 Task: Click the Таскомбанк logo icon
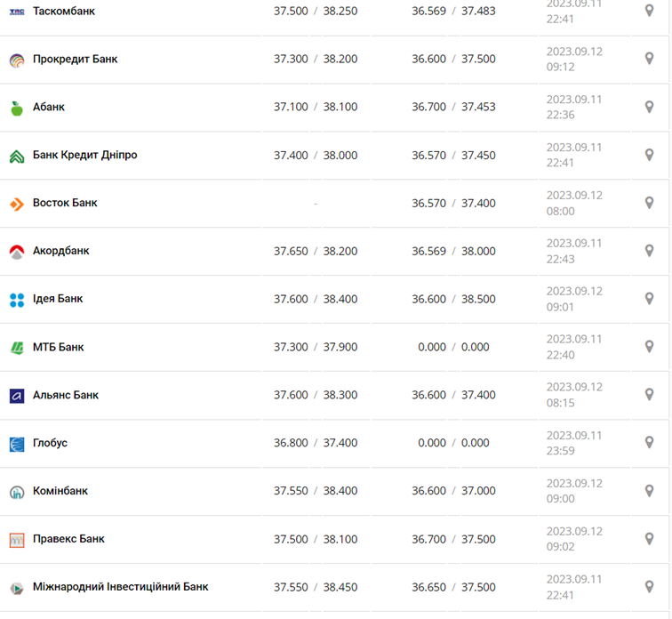[x=16, y=12]
